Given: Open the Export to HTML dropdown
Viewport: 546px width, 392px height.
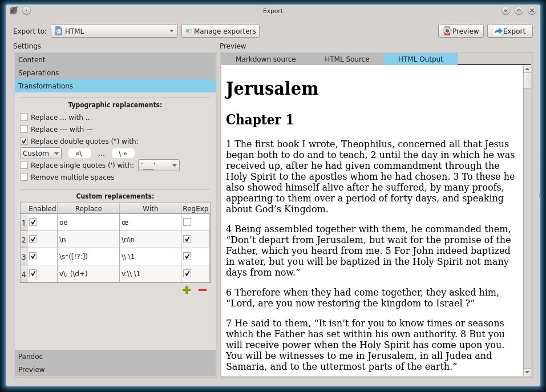Looking at the screenshot, I should pos(114,31).
